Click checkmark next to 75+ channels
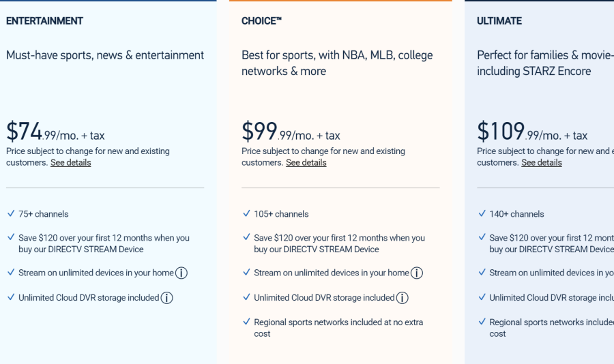Image resolution: width=614 pixels, height=364 pixels. click(11, 213)
